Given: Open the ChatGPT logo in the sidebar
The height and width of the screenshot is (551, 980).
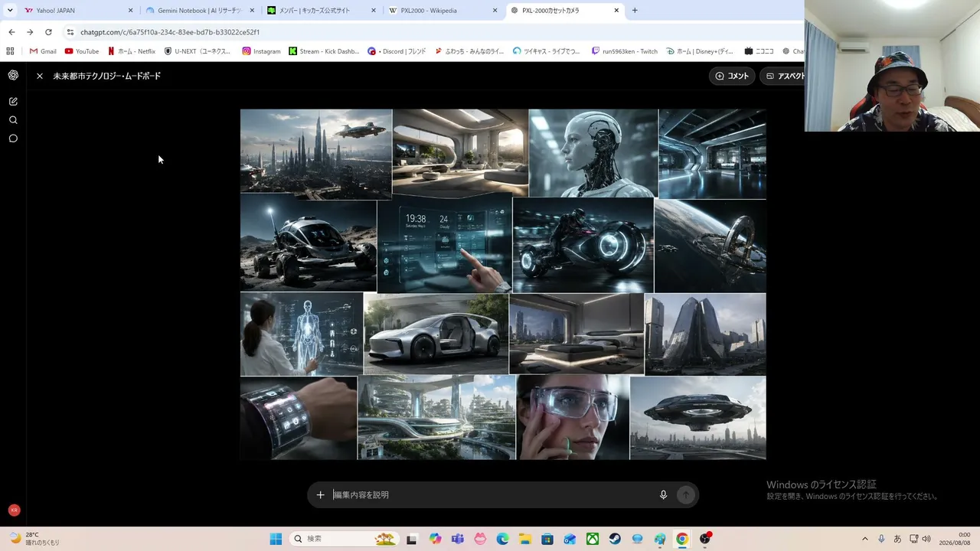Looking at the screenshot, I should coord(13,75).
